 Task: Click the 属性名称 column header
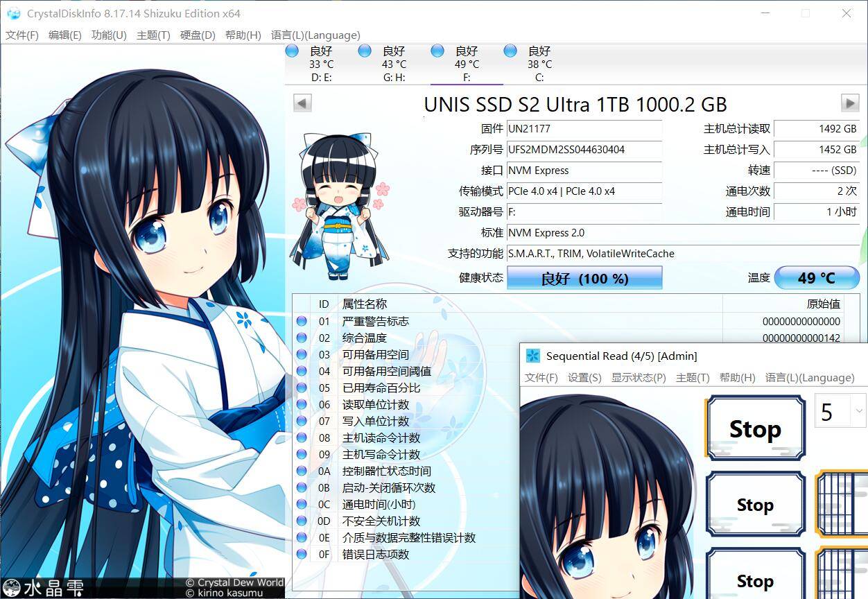(x=530, y=304)
